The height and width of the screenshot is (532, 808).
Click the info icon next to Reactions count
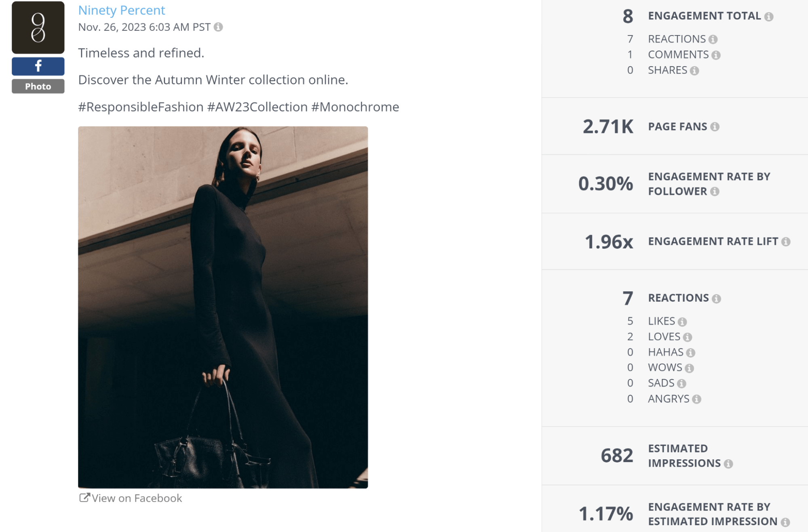(x=713, y=39)
